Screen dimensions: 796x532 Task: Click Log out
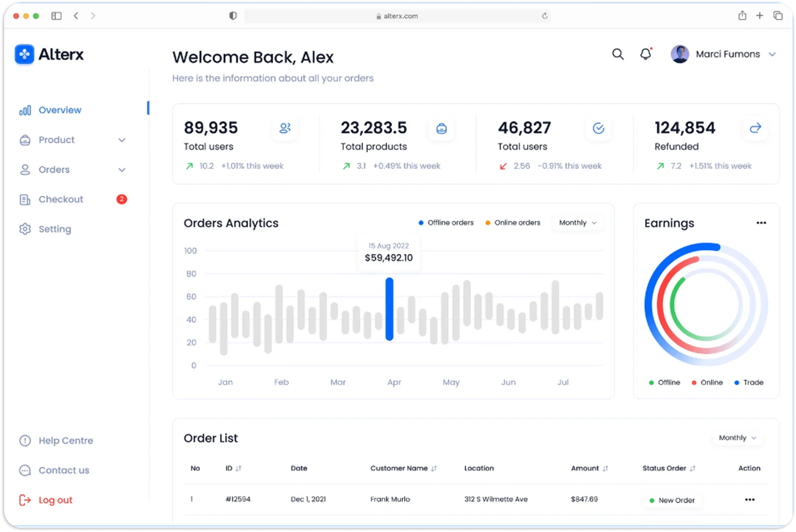pos(55,500)
